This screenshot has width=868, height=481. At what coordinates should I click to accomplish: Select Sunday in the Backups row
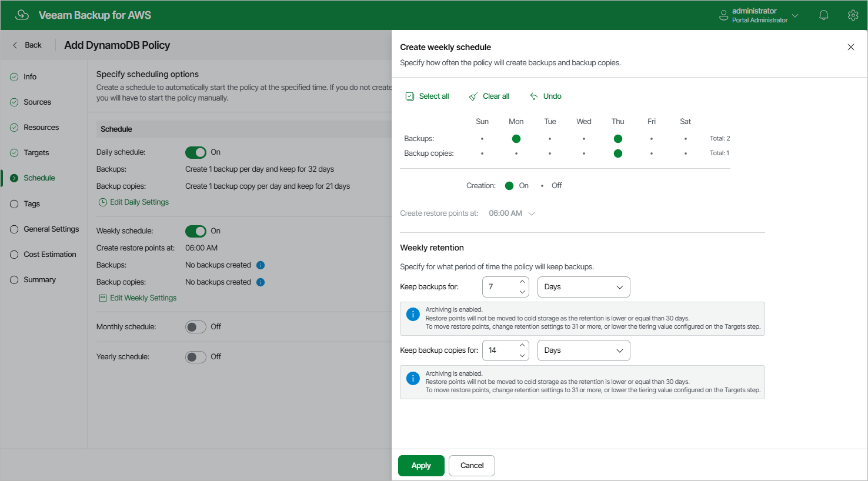482,139
